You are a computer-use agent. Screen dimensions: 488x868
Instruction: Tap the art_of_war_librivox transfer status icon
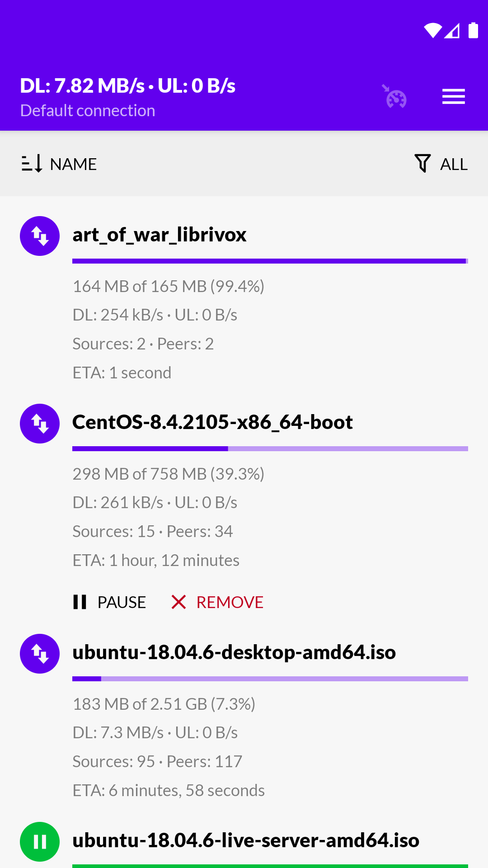(40, 236)
